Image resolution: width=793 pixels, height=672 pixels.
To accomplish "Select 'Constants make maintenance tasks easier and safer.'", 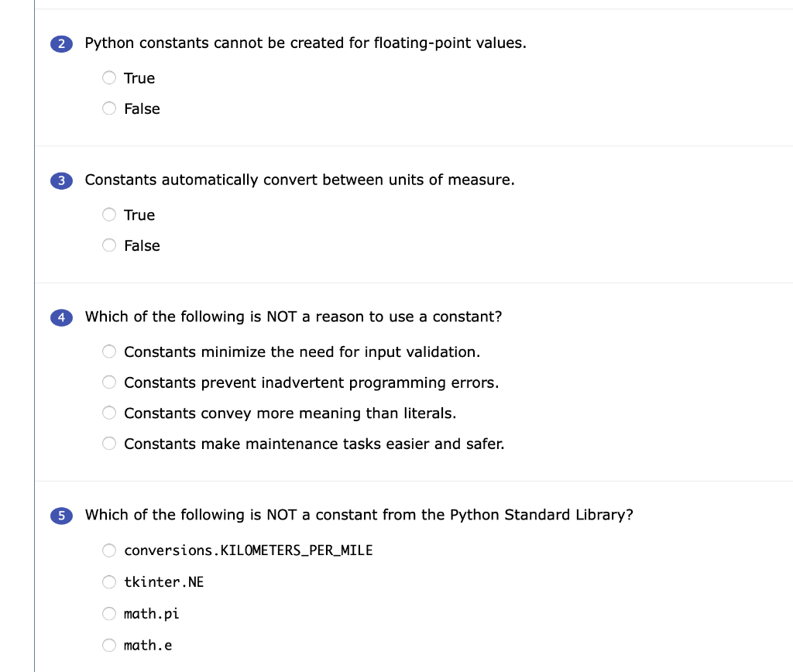I will [x=109, y=443].
